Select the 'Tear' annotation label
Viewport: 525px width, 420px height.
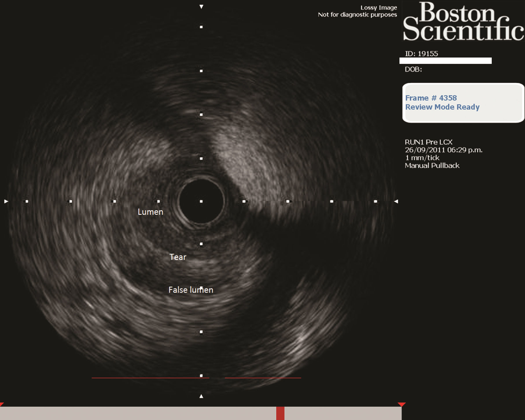coord(178,257)
